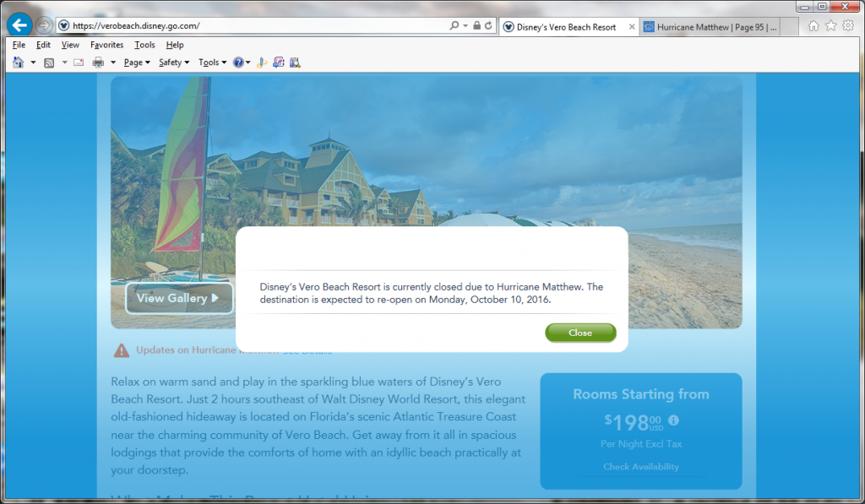
Task: Click the Home icon in the command bar
Action: (19, 62)
